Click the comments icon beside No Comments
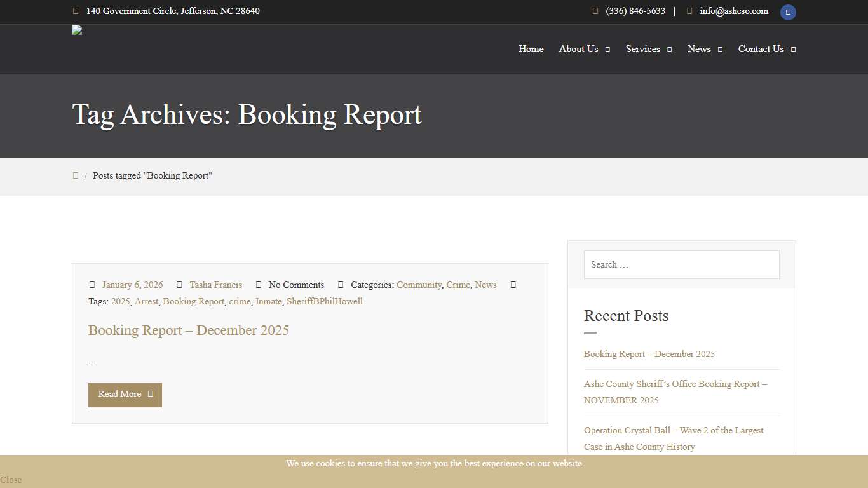868x488 pixels. coord(258,285)
